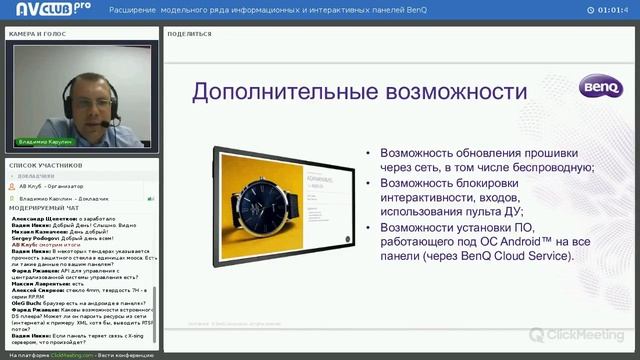The image size is (640, 360).
Task: Open the 'Модерируемый чат' header
Action: pos(44,208)
